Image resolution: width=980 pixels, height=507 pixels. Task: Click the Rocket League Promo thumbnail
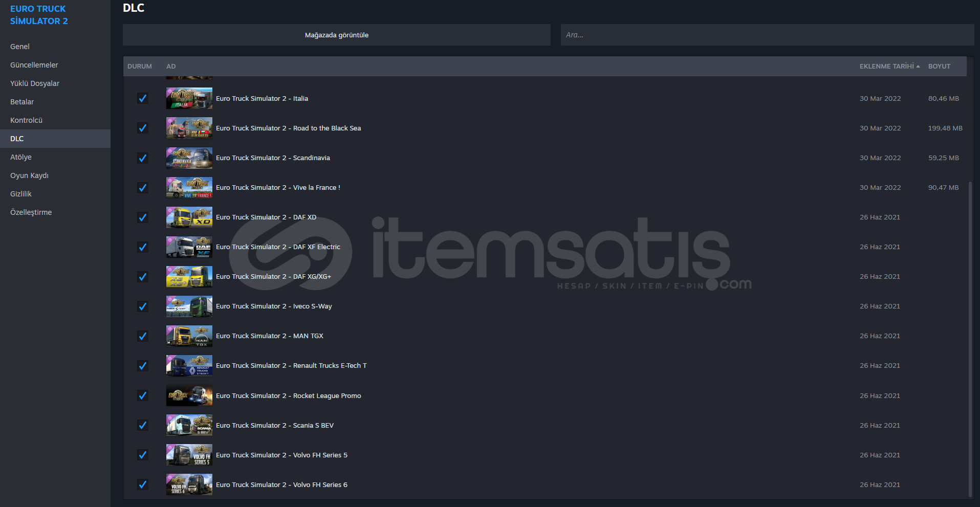[x=189, y=395]
